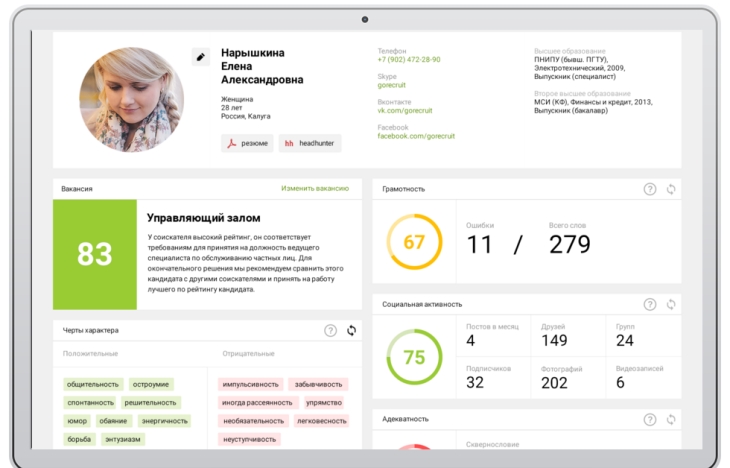Click the green 83 rating box

point(95,254)
